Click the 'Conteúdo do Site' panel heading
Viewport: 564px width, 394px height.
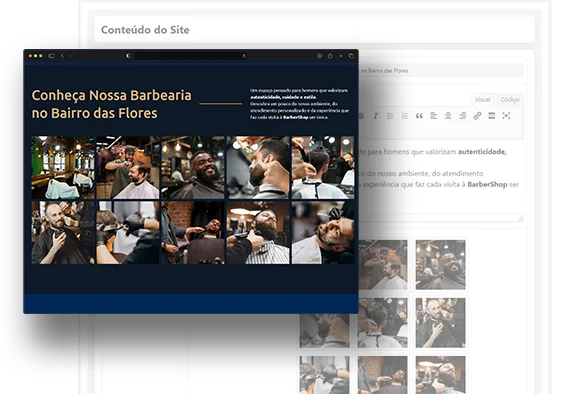[x=145, y=30]
